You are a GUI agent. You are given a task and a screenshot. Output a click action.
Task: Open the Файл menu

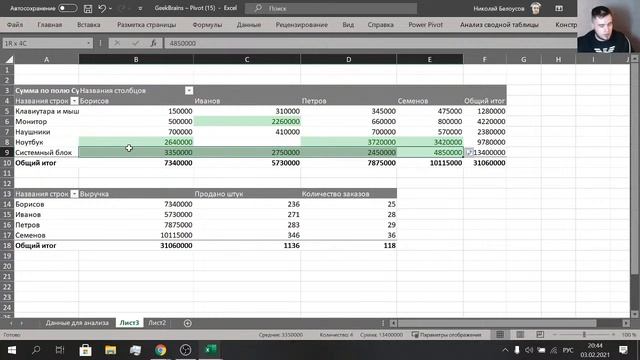coord(15,25)
